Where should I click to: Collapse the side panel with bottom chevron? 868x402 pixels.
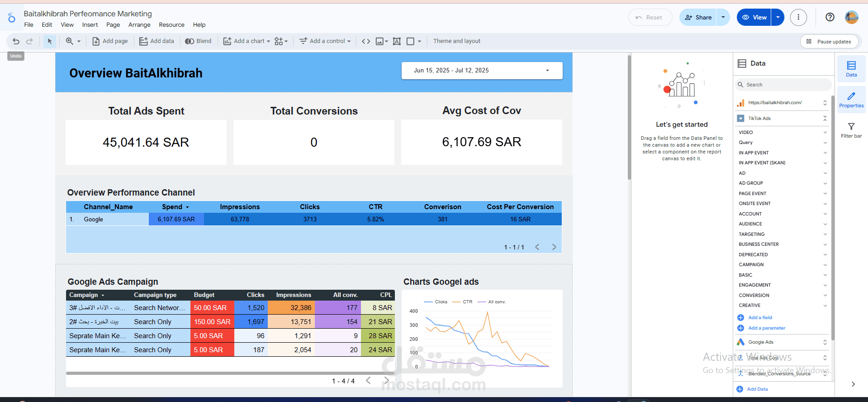point(853,384)
